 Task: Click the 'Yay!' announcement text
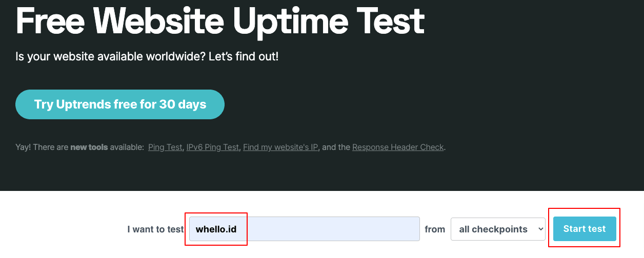pyautogui.click(x=24, y=147)
